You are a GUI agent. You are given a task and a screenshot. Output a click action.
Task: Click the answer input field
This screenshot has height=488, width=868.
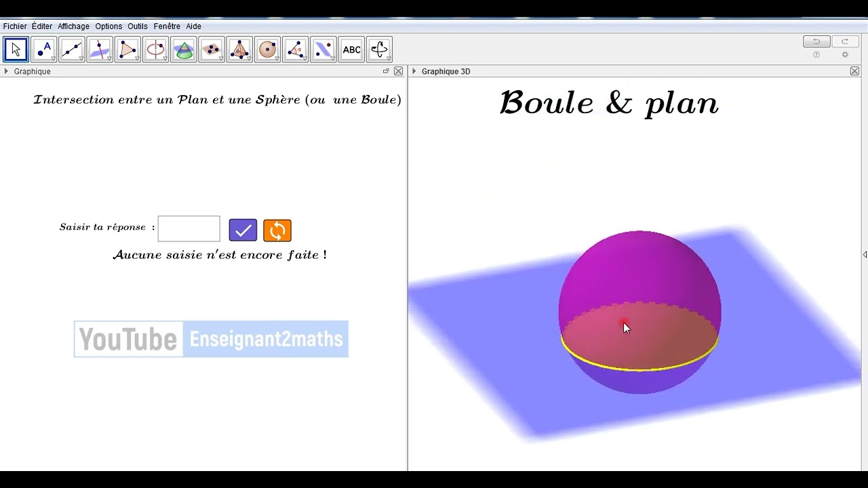pos(189,229)
